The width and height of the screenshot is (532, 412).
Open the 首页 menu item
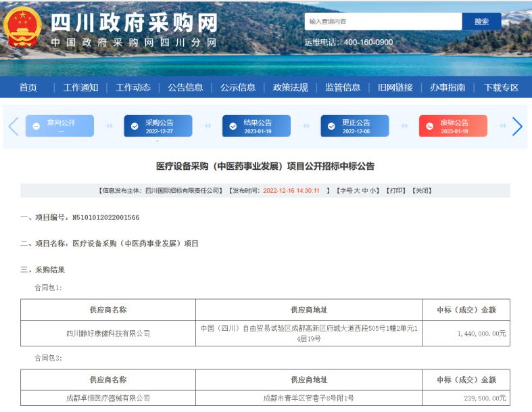coord(28,88)
